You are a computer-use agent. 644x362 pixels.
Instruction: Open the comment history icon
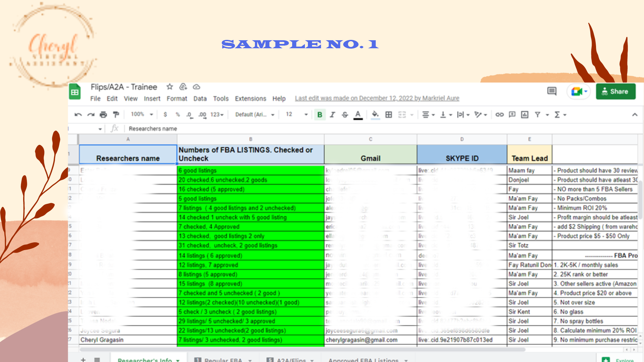point(552,91)
